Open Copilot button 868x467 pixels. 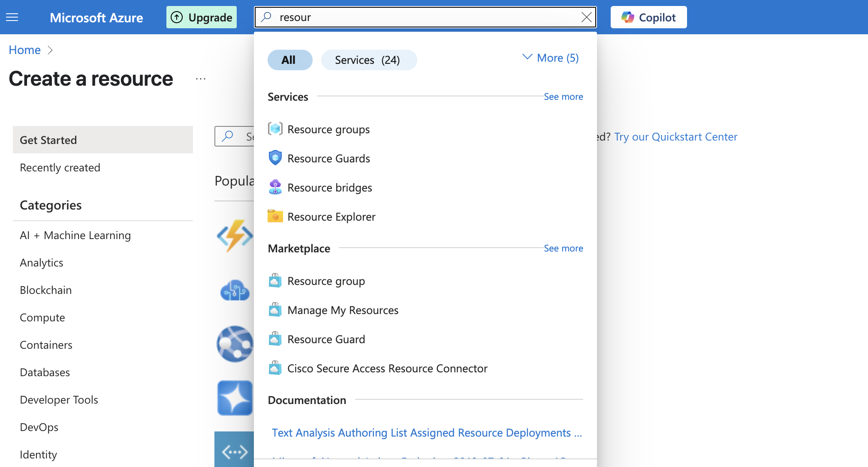click(648, 17)
